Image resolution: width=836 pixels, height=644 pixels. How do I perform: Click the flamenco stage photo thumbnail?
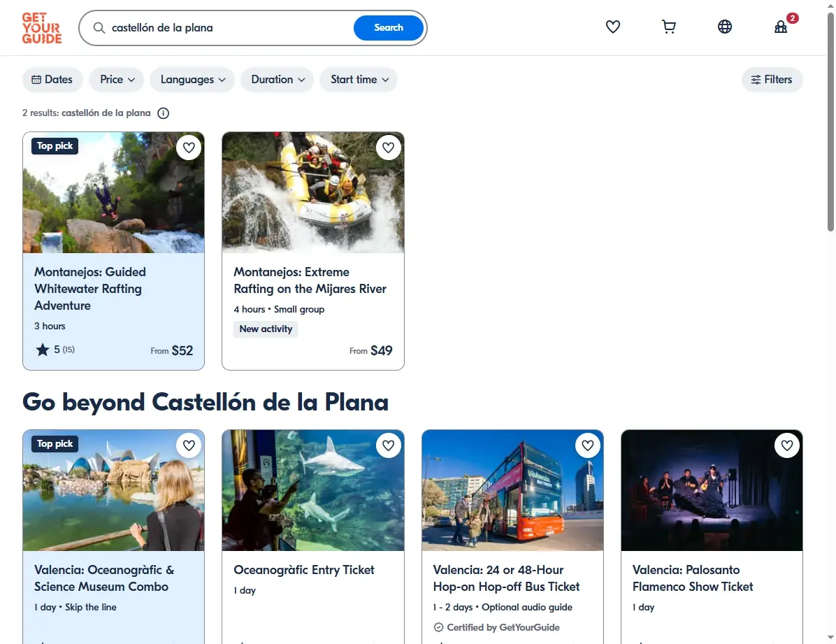712,490
